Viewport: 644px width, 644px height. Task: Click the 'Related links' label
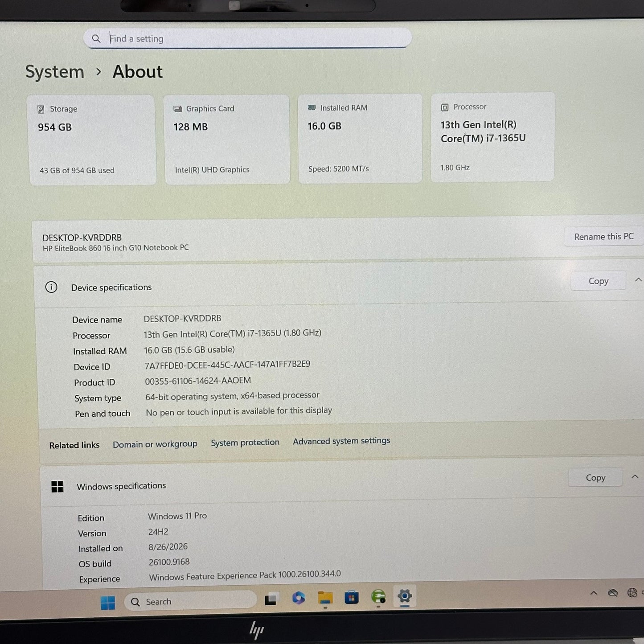(74, 445)
